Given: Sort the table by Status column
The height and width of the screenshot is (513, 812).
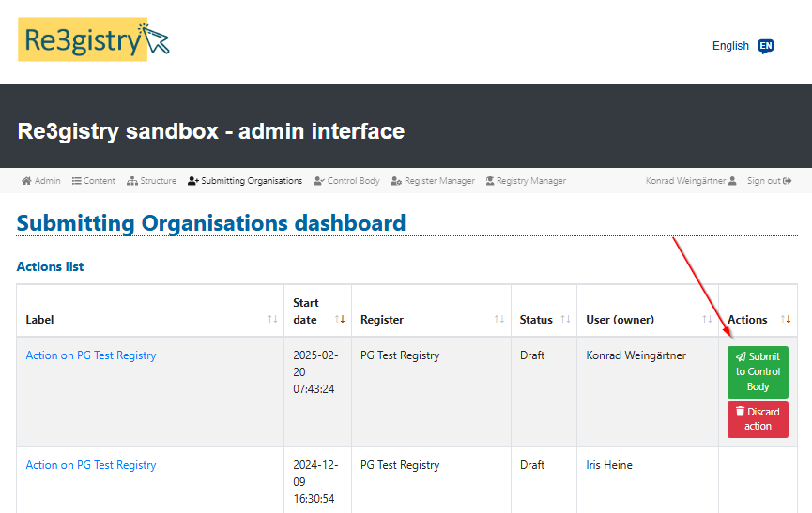Looking at the screenshot, I should 565,320.
